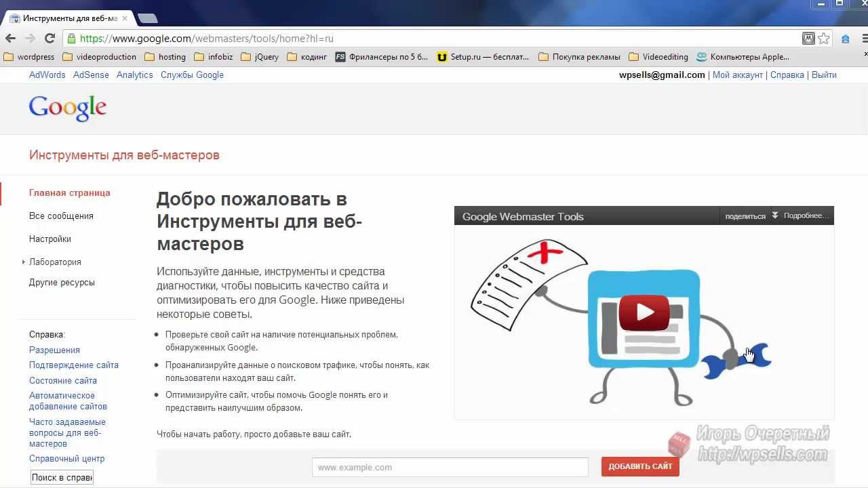Open the Службы Google link
The width and height of the screenshot is (868, 488).
pos(192,75)
